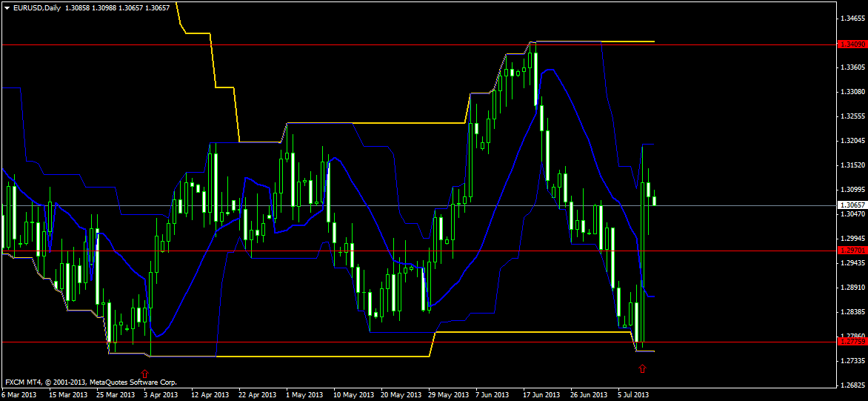
Task: Click the 29 May 2013 date label
Action: 447,395
